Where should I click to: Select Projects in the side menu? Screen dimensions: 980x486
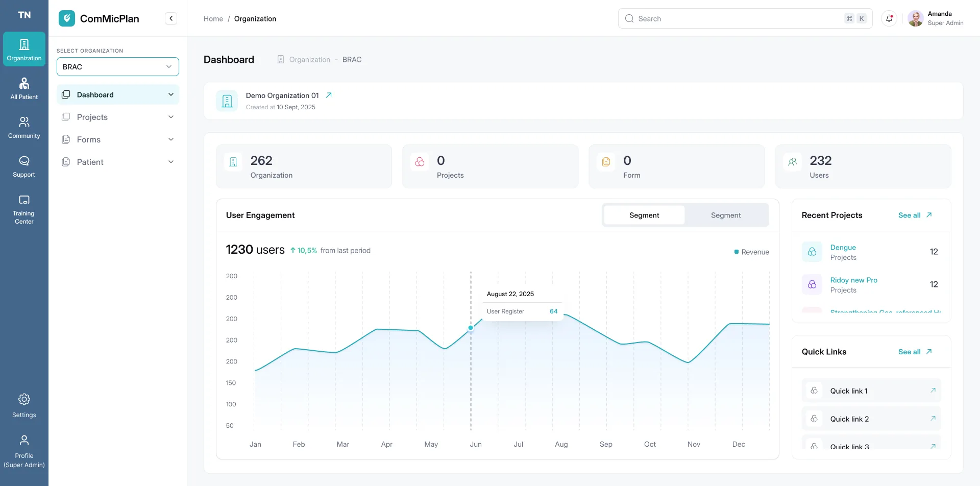[118, 117]
